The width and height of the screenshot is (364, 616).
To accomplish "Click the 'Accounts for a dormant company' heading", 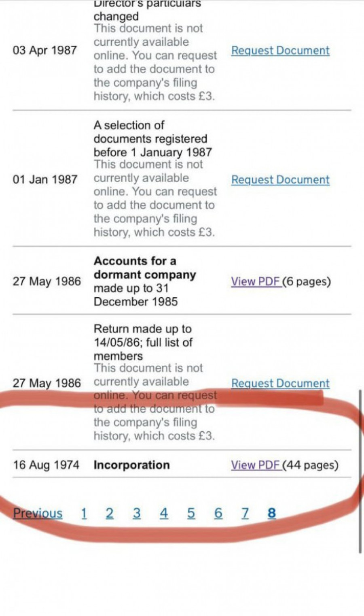I will click(x=144, y=268).
